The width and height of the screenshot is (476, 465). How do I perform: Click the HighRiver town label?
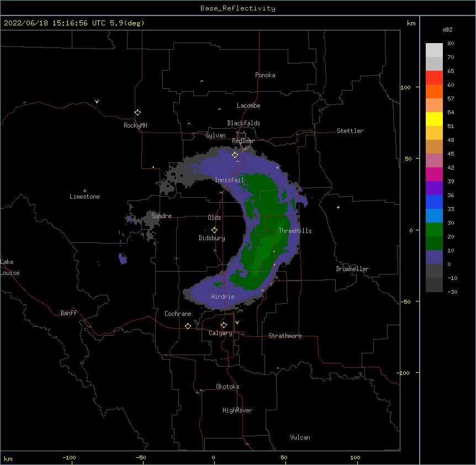click(x=237, y=410)
